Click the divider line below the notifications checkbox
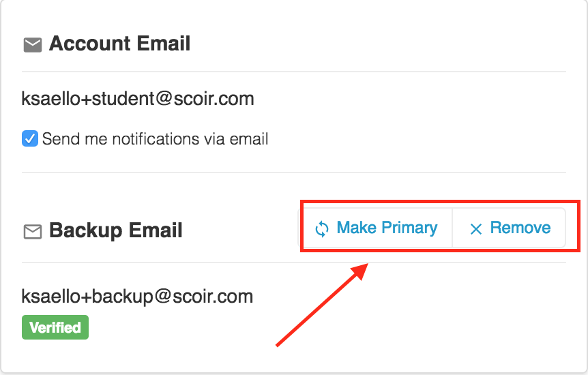Viewport: 588px width, 375px height. click(x=293, y=172)
